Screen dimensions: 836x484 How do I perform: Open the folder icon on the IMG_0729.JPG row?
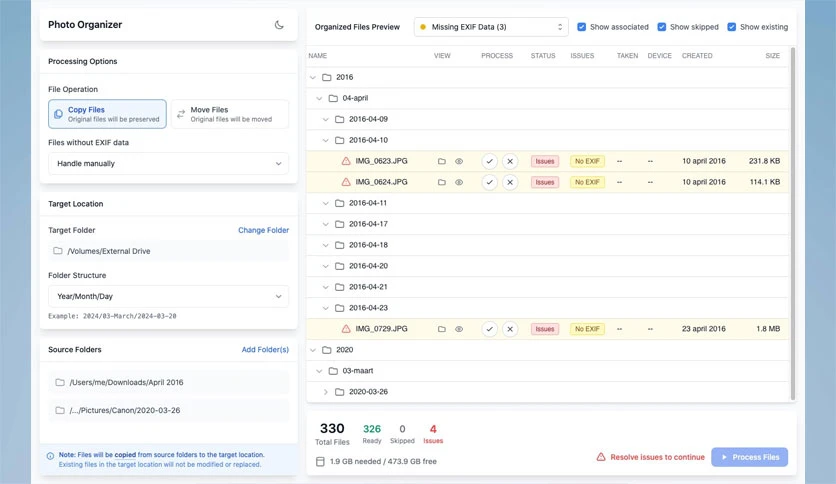point(441,329)
